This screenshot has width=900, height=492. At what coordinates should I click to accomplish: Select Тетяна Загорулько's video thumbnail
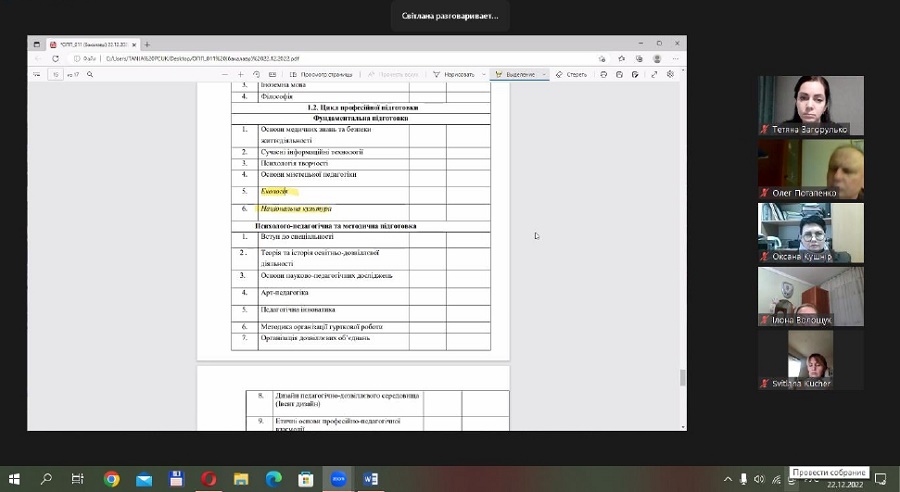(810, 105)
